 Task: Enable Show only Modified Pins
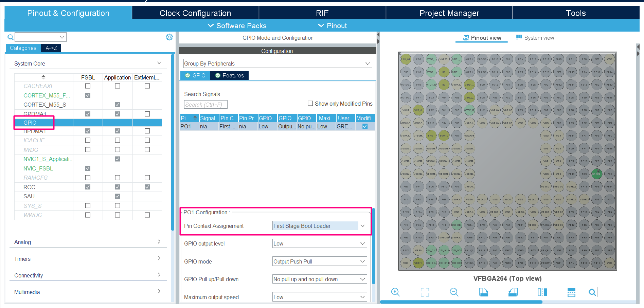click(310, 103)
